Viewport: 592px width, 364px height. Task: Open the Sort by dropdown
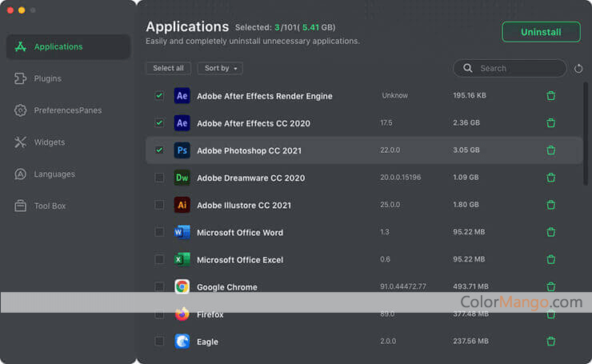tap(220, 69)
